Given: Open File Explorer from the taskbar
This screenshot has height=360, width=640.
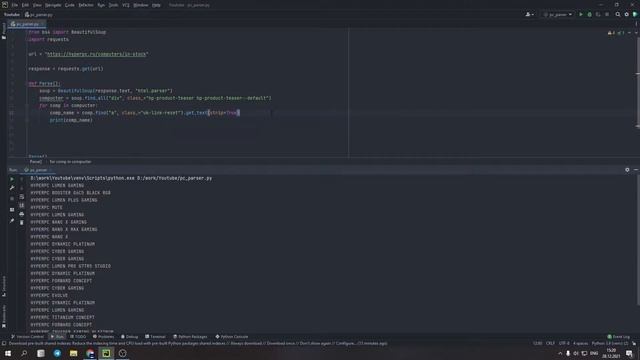Looking at the screenshot, I should pyautogui.click(x=73, y=353).
